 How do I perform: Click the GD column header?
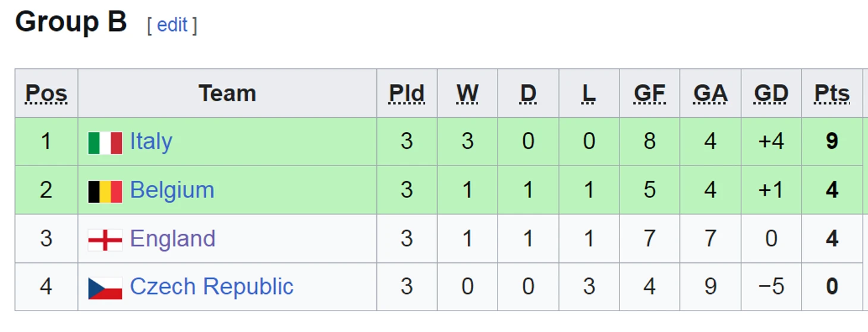coord(771,93)
